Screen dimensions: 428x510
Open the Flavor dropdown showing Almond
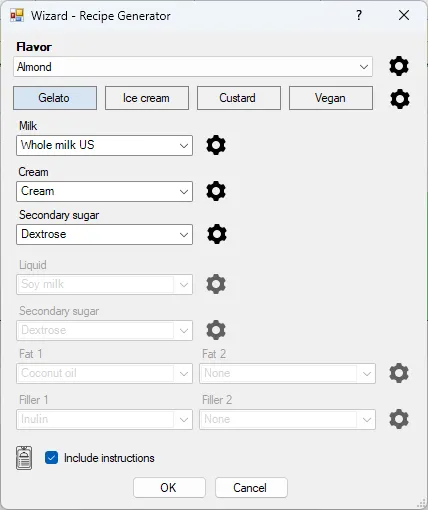pos(193,67)
